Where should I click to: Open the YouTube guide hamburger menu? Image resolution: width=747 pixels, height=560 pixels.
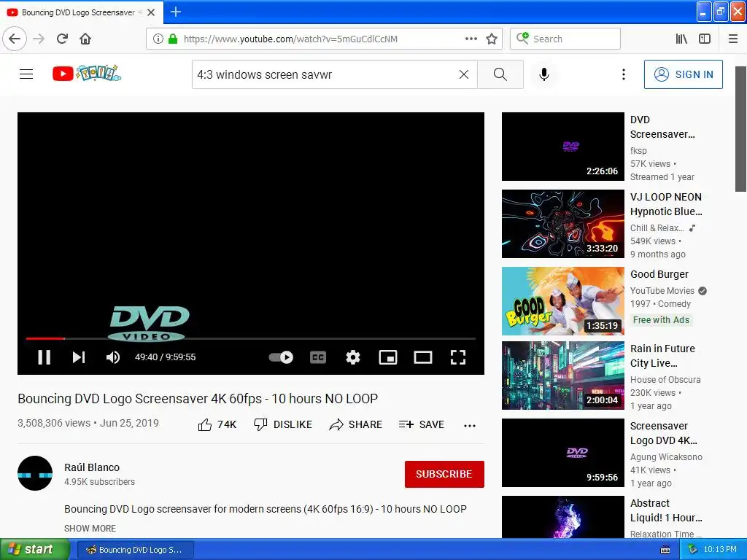26,74
